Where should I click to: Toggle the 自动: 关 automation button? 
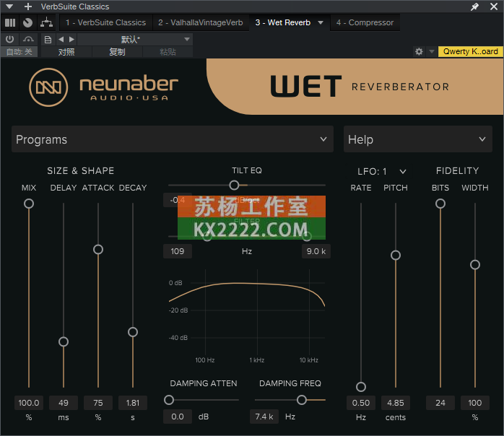(x=19, y=52)
